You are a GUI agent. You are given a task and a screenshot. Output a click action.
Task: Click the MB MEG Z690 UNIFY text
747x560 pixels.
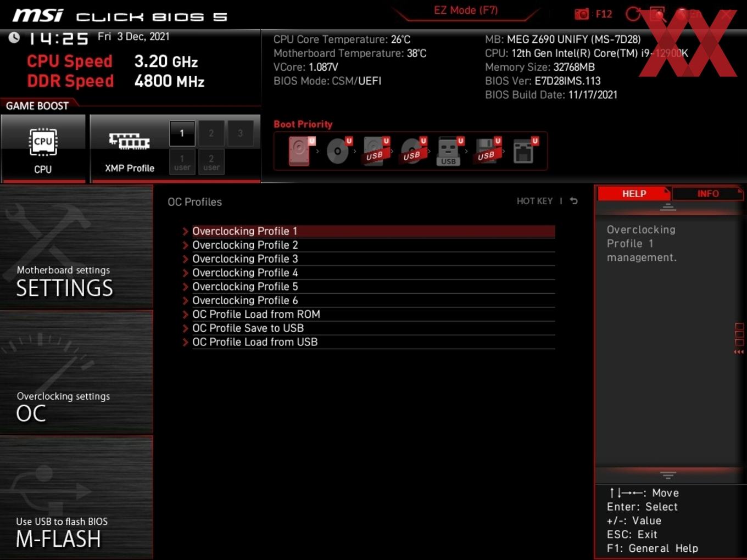pos(563,40)
